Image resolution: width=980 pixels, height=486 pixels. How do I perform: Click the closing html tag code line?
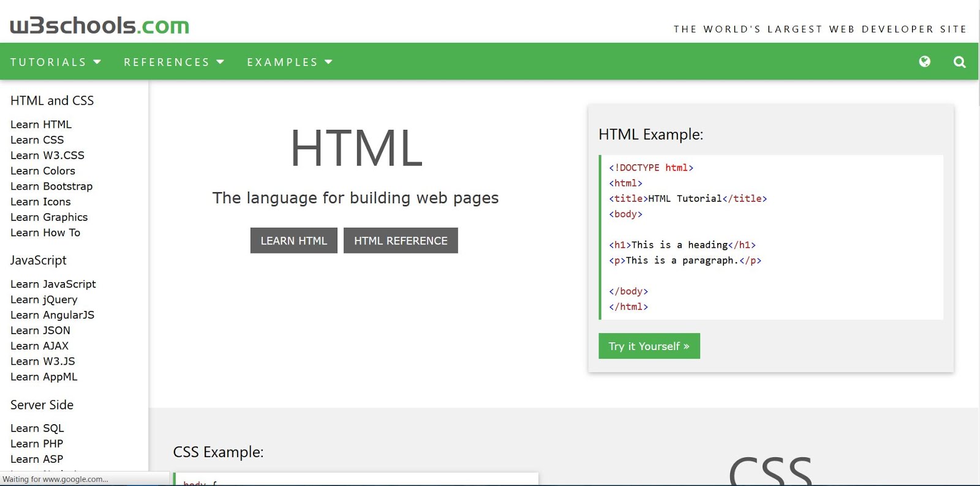pos(628,307)
